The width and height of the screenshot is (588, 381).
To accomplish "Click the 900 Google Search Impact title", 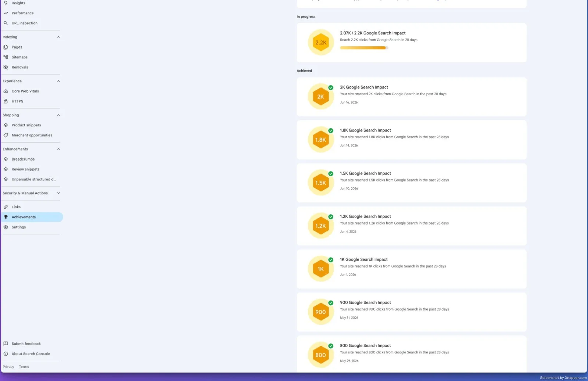I will point(365,303).
